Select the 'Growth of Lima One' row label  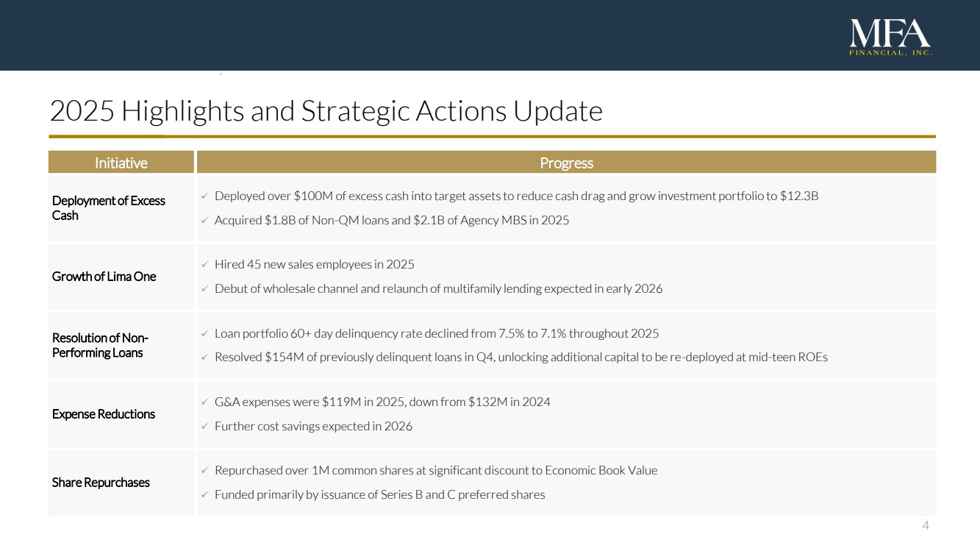tap(104, 277)
